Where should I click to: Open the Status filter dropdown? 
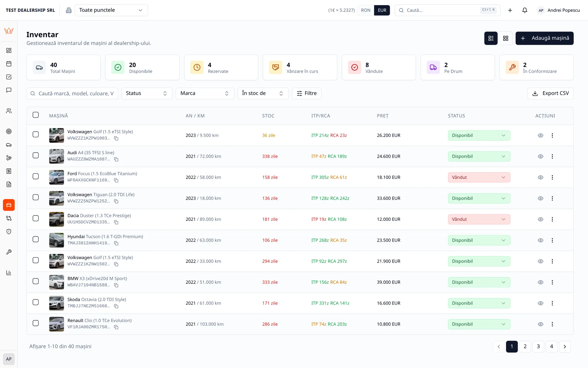[147, 93]
